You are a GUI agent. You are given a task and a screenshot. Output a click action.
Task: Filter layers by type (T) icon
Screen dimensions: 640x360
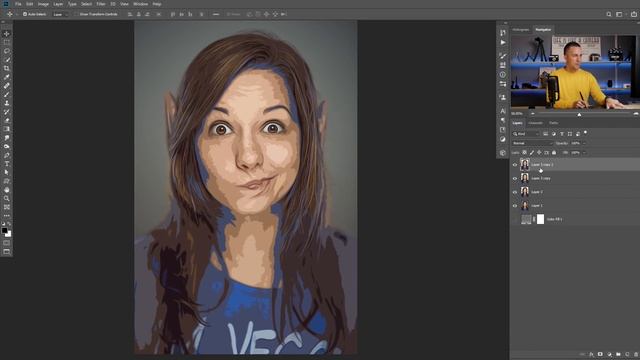562,134
